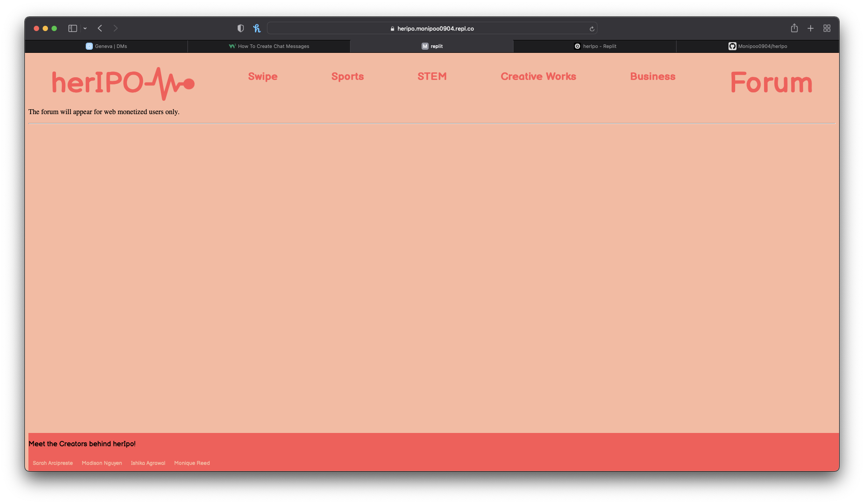Open Monique Reed creator link
This screenshot has width=864, height=504.
(x=192, y=463)
